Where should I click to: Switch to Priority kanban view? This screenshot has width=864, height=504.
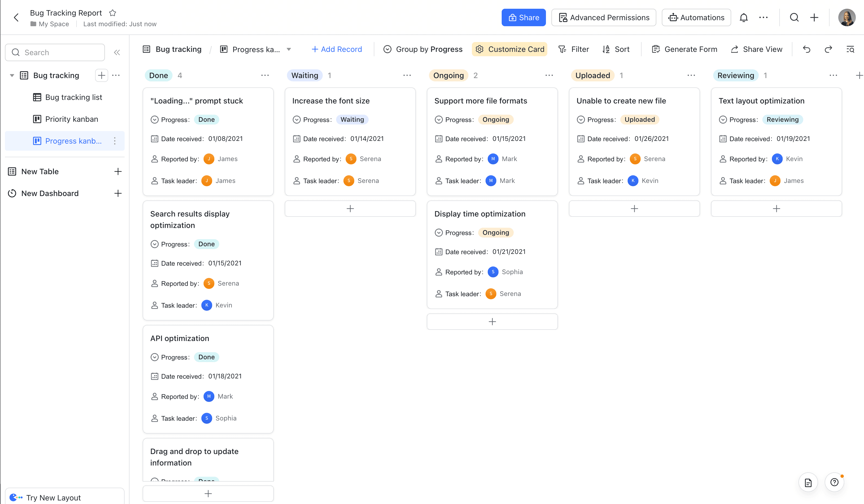pos(71,119)
